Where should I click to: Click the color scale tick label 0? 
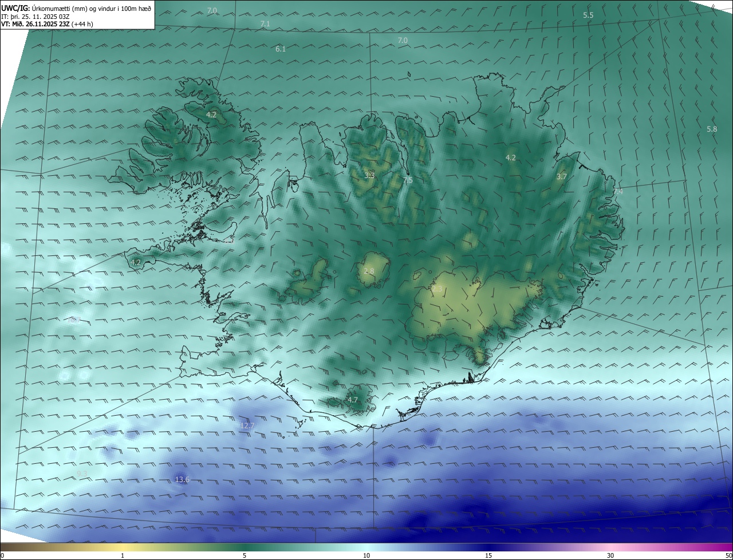tap(2, 555)
